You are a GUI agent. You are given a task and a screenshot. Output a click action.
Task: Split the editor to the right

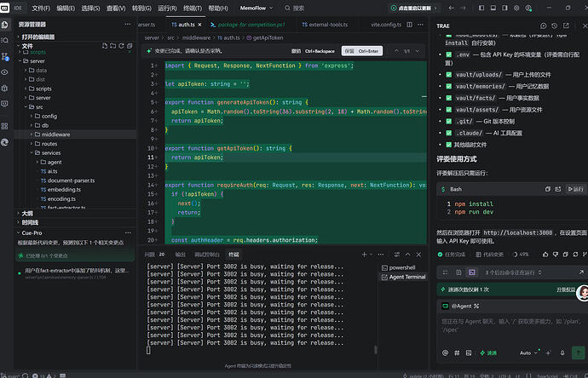pyautogui.click(x=410, y=25)
